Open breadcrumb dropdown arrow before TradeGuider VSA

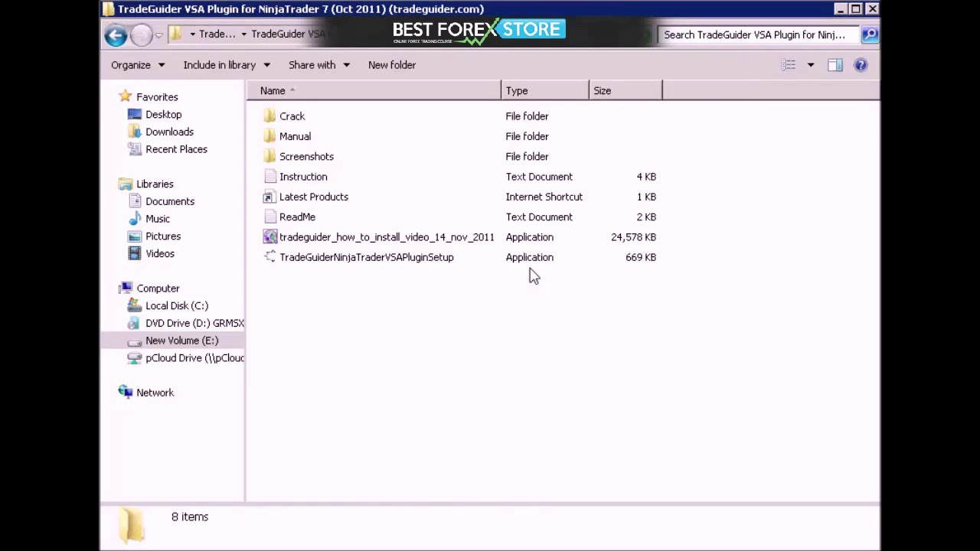coord(243,34)
